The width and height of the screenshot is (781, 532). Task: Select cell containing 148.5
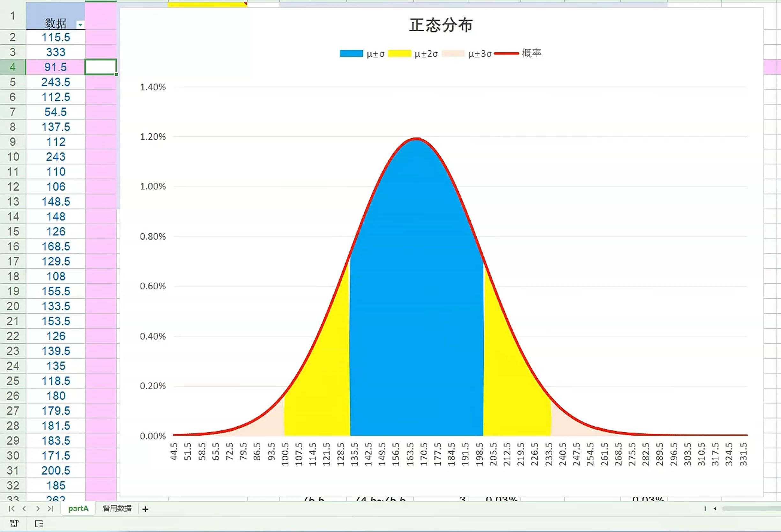tap(56, 201)
